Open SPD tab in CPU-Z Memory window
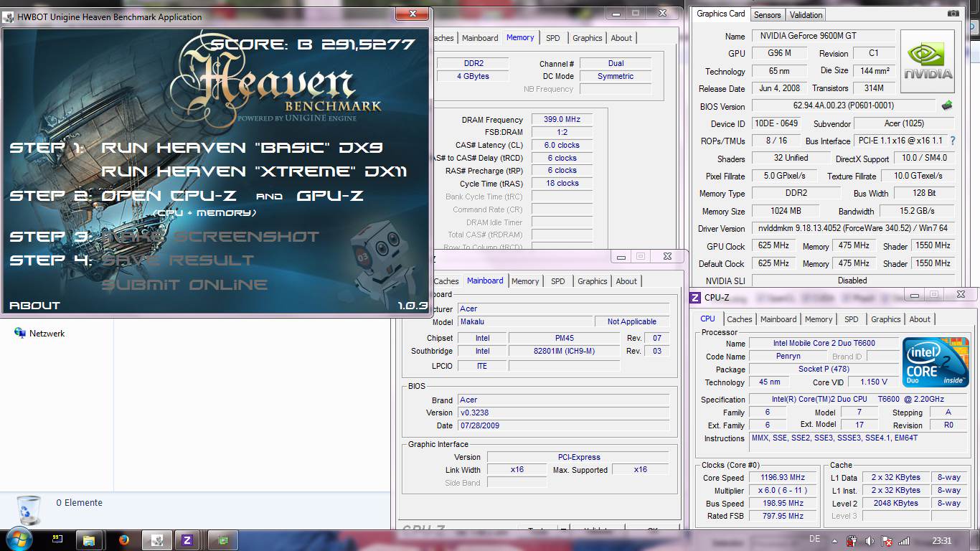980x551 pixels. pos(552,38)
